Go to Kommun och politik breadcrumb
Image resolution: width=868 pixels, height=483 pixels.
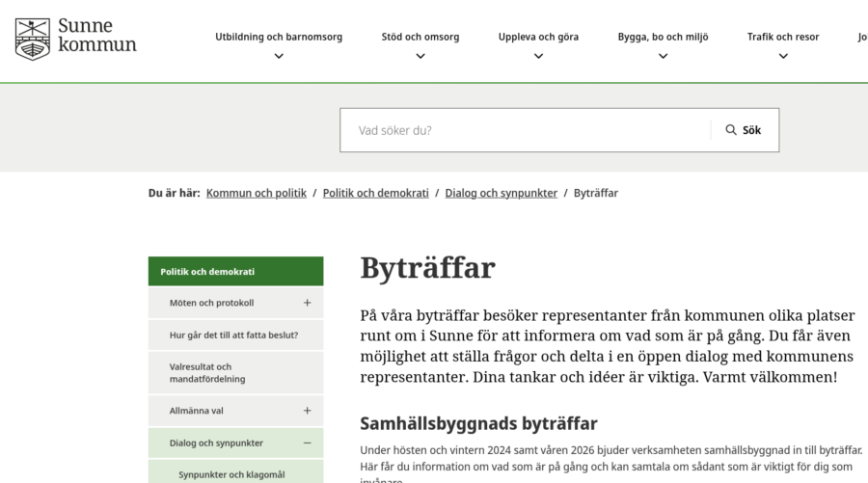tap(256, 193)
